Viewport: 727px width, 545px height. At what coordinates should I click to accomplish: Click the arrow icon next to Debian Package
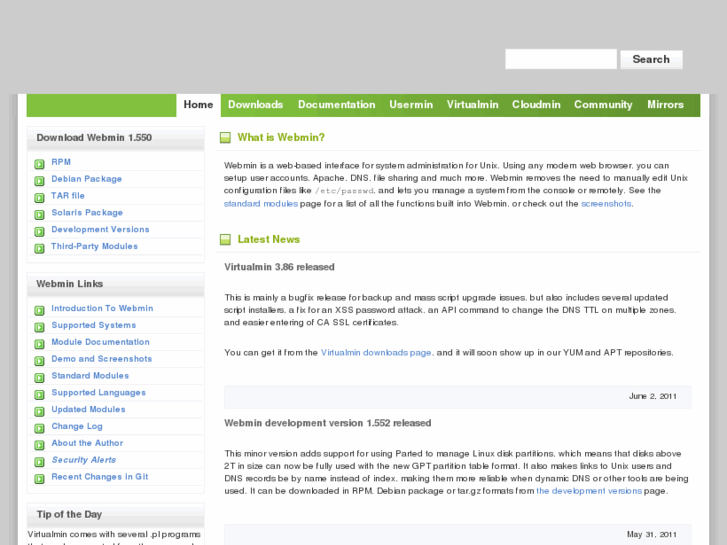coord(39,180)
